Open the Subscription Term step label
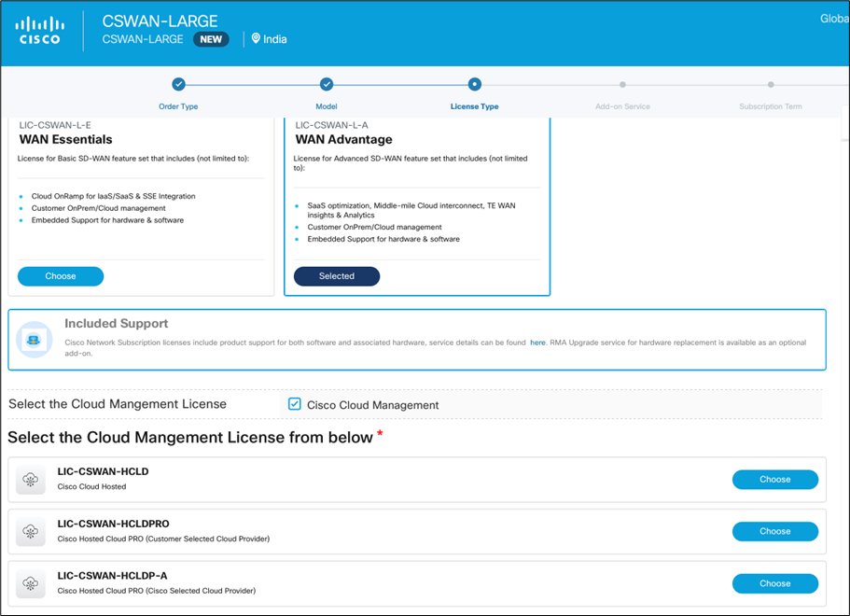The height and width of the screenshot is (616, 850). (771, 106)
